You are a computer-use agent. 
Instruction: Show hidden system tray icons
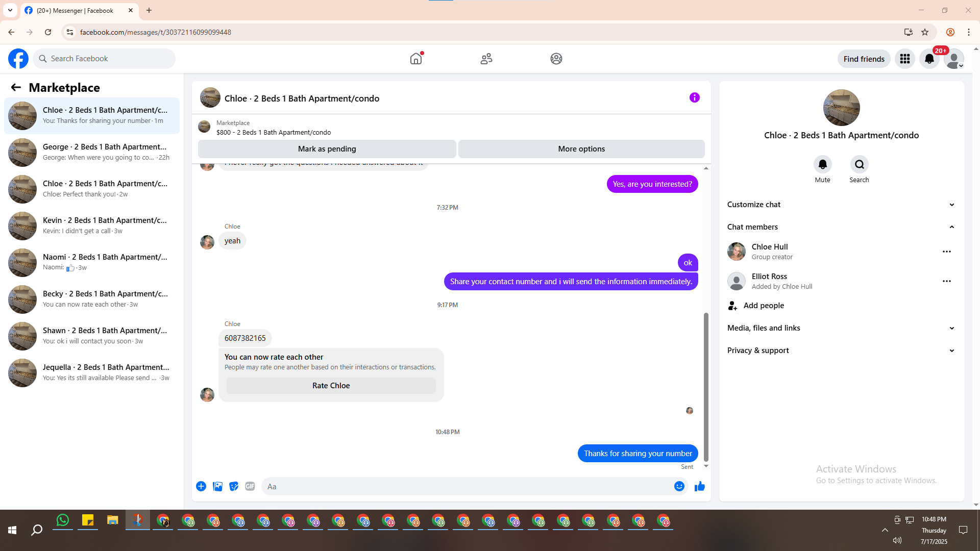coord(885,530)
